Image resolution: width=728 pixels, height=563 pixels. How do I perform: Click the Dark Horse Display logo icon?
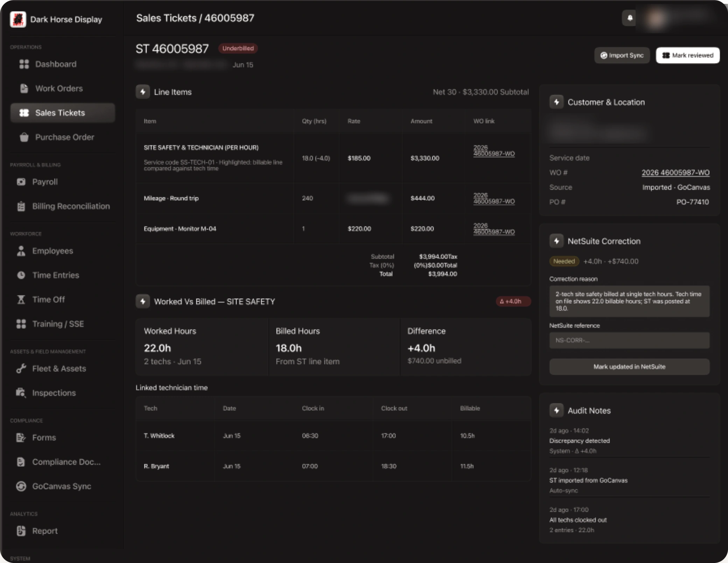pyautogui.click(x=18, y=19)
